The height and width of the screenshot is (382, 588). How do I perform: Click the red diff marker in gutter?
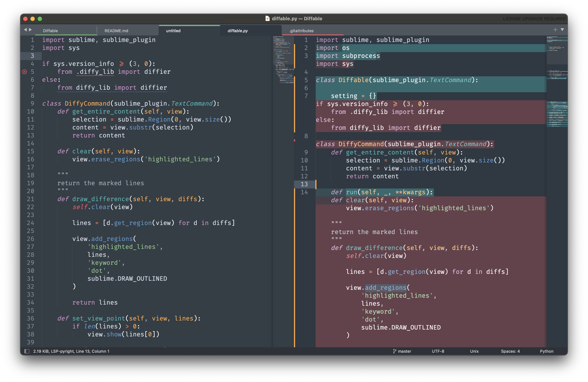pyautogui.click(x=295, y=140)
